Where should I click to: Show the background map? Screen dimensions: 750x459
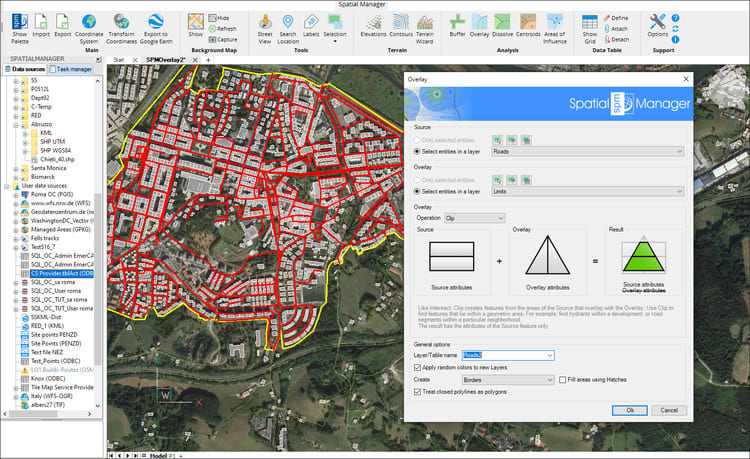tap(196, 26)
